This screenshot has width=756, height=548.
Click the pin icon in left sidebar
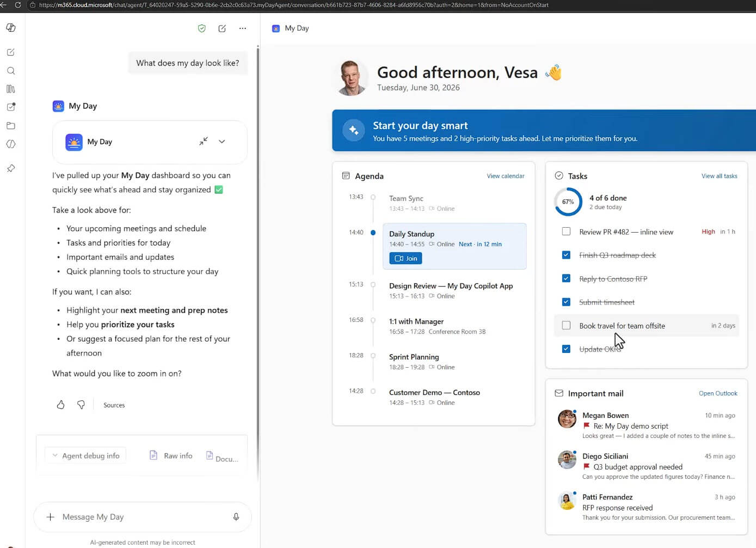tap(11, 168)
